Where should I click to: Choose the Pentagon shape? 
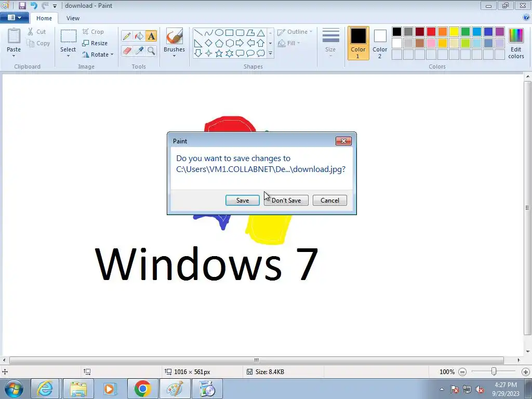(x=219, y=43)
